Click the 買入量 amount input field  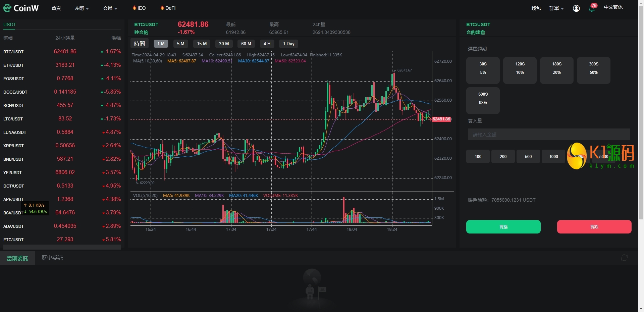(549, 135)
